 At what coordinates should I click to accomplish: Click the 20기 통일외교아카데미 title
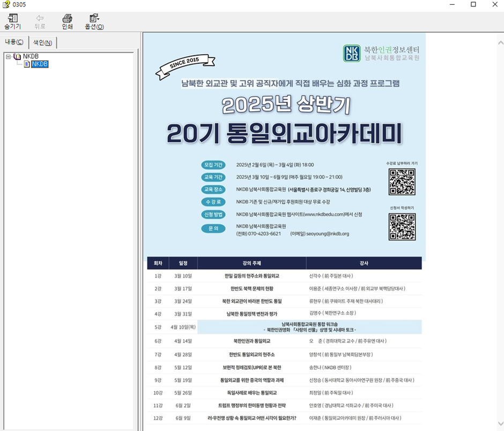click(285, 133)
